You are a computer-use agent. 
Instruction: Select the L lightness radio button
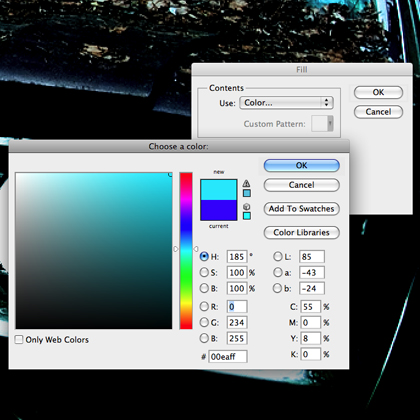pos(278,256)
